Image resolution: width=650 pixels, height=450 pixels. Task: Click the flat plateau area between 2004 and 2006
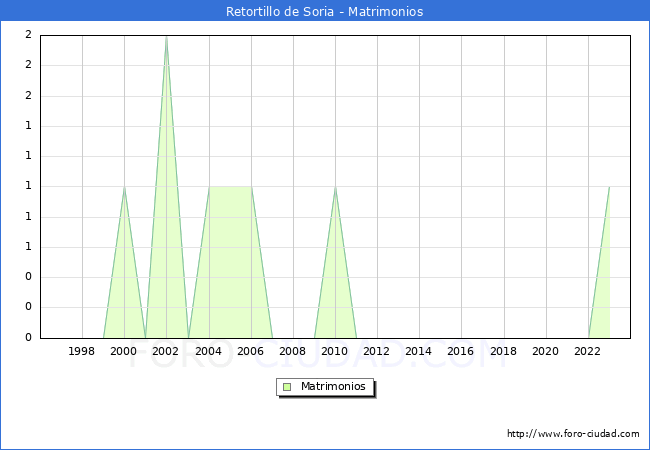point(230,262)
